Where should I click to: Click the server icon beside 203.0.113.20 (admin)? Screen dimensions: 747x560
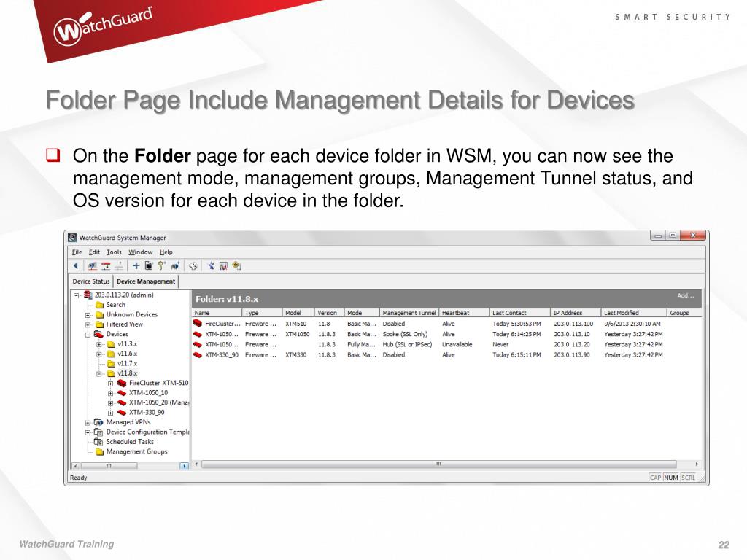pos(88,295)
